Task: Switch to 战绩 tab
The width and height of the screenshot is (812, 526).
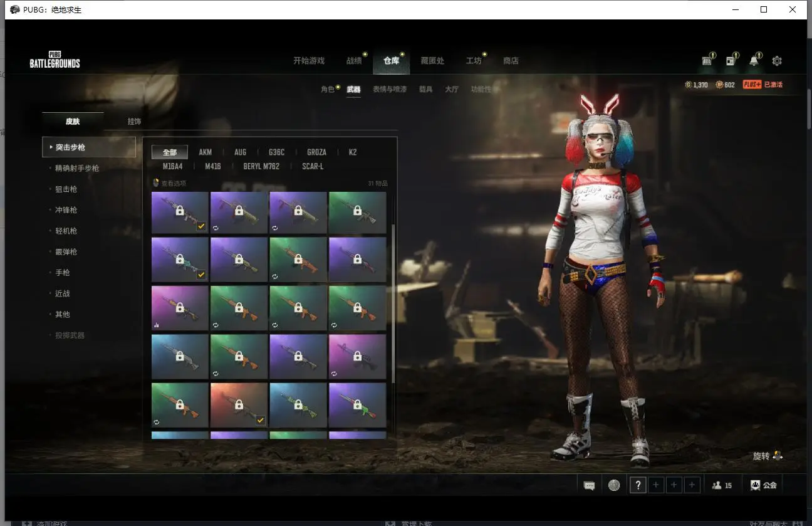Action: click(354, 61)
